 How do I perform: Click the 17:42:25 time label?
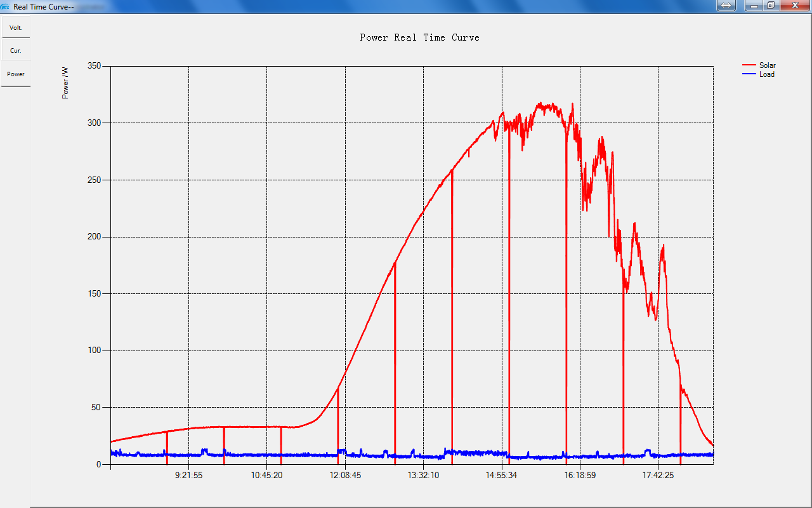[x=658, y=475]
